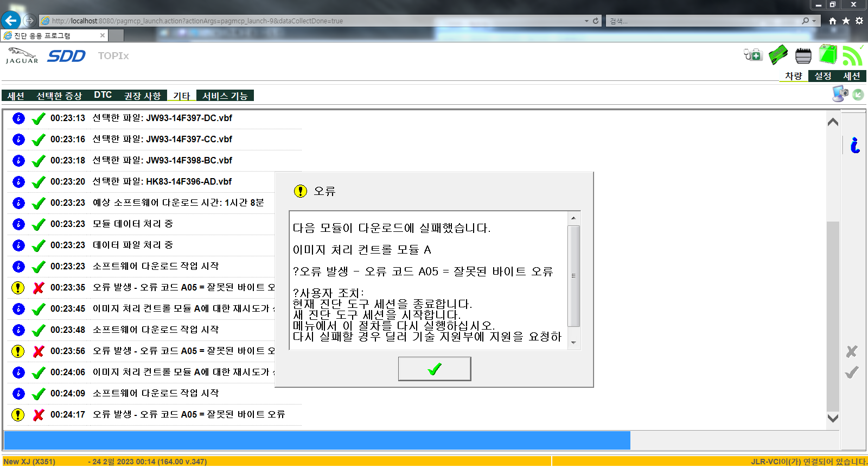Switch to the DTC tab

click(x=103, y=96)
